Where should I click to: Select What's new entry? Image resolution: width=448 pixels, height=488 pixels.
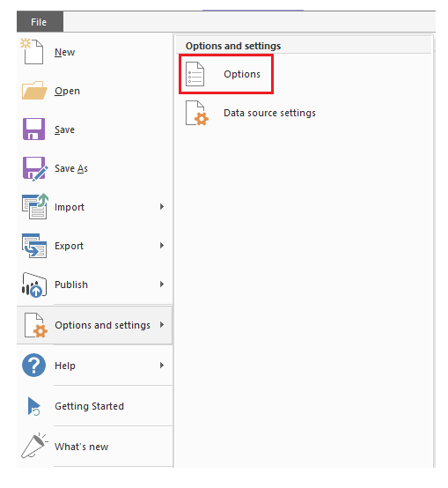(x=94, y=447)
